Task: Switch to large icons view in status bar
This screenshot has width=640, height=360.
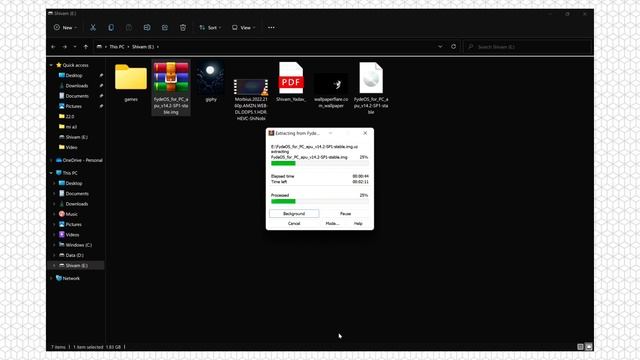Action: (589, 347)
